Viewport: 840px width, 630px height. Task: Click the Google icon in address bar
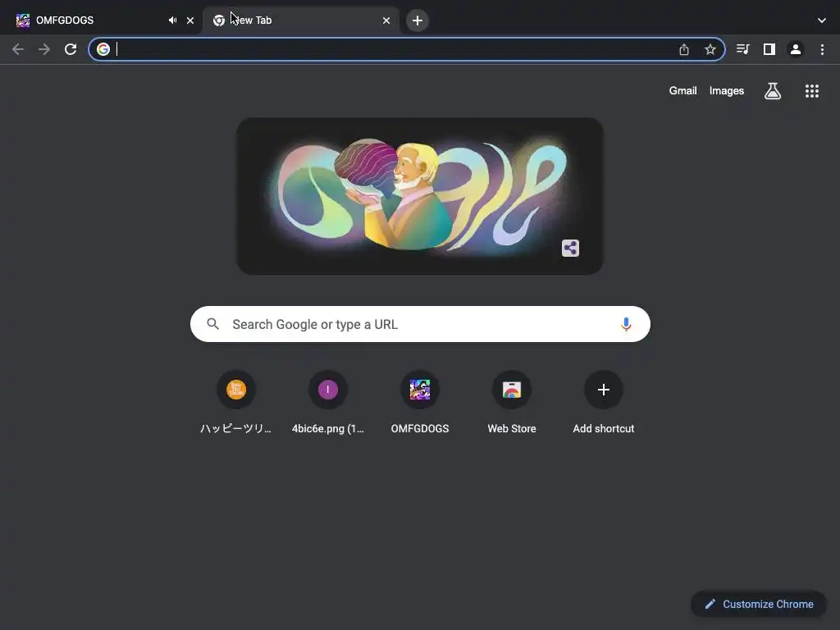point(103,49)
